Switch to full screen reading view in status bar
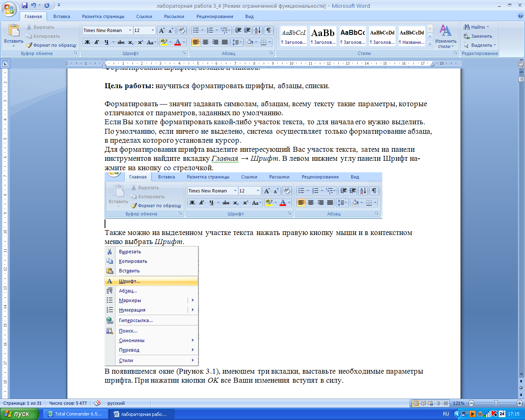Image resolution: width=525 pixels, height=420 pixels. [424, 403]
